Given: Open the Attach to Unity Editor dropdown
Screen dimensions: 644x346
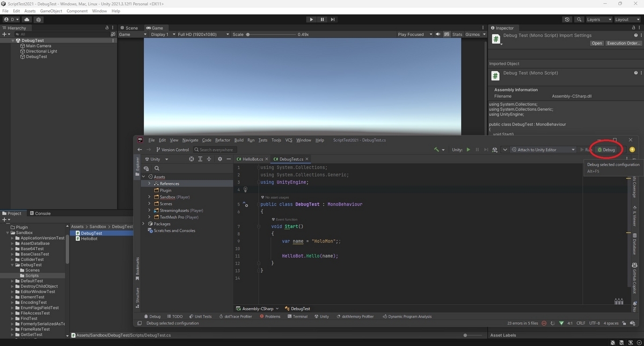Looking at the screenshot, I should pyautogui.click(x=543, y=150).
